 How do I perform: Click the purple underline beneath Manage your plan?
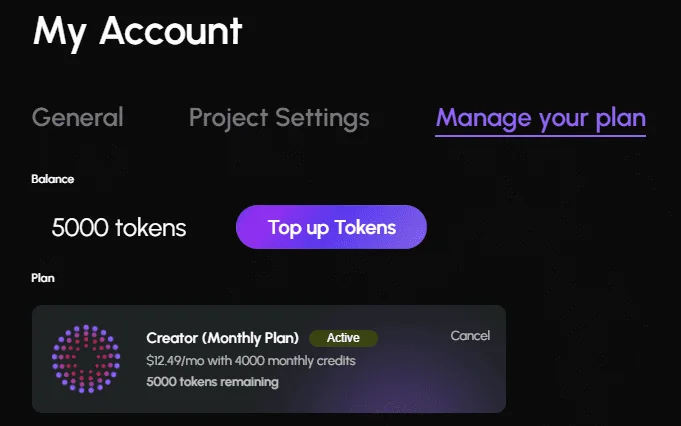point(541,136)
